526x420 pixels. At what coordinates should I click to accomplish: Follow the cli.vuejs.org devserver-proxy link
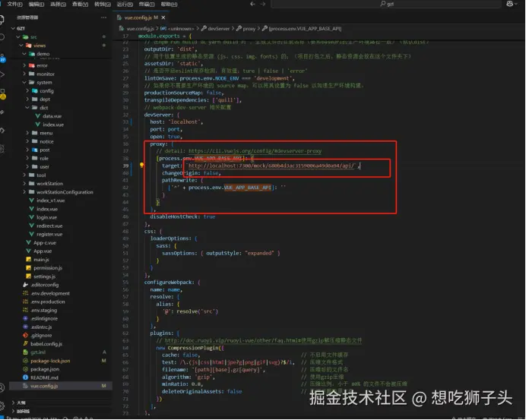(255, 151)
